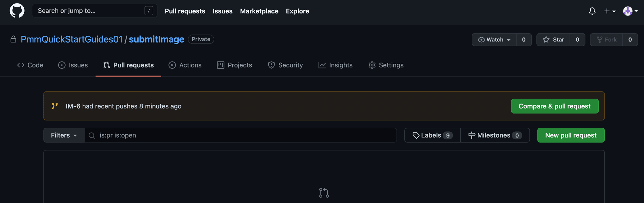Expand the plus create-new menu
The width and height of the screenshot is (644, 203).
(610, 11)
